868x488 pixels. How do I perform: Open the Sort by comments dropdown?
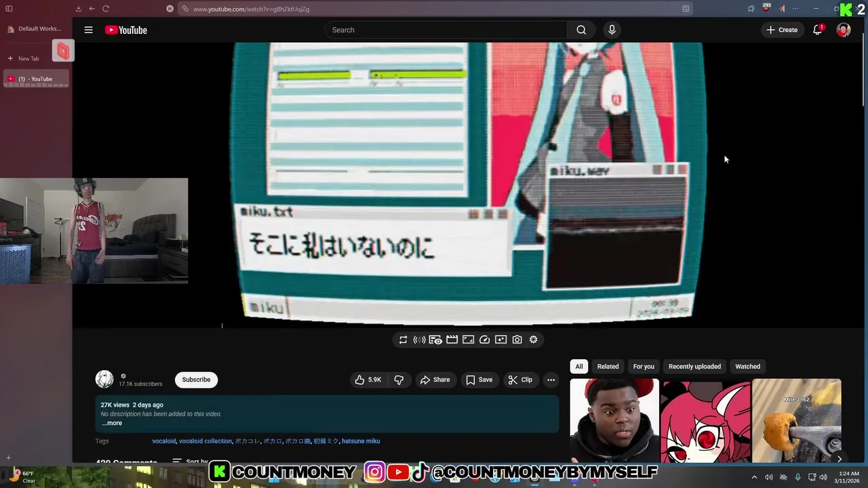coord(191,462)
